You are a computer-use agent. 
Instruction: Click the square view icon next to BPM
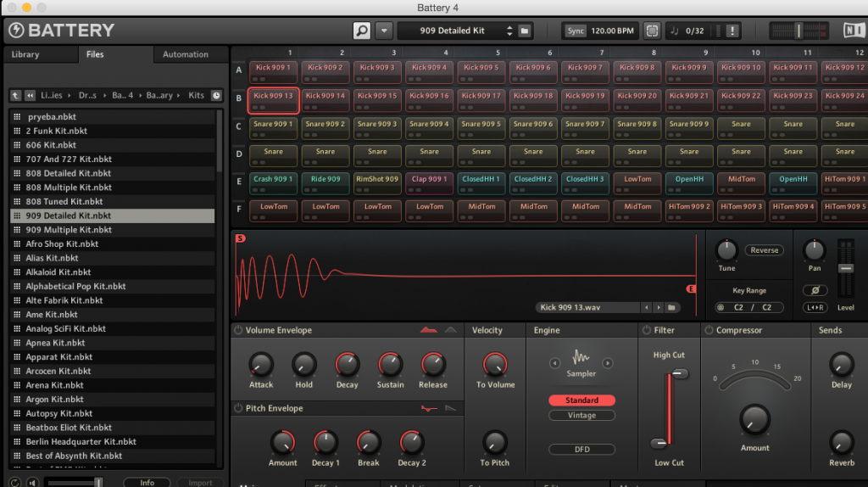652,31
